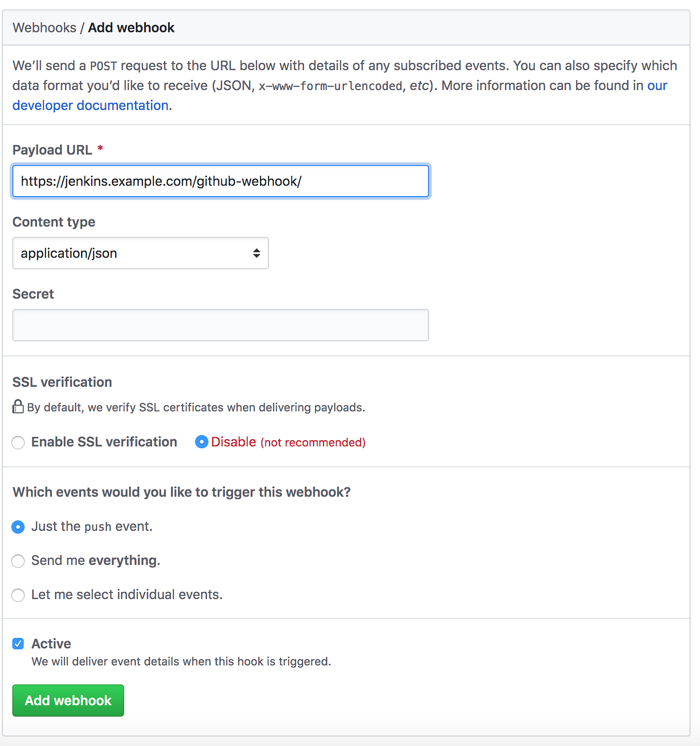Viewport: 700px width, 746px height.
Task: Uncheck the Active checkbox
Action: 18,643
